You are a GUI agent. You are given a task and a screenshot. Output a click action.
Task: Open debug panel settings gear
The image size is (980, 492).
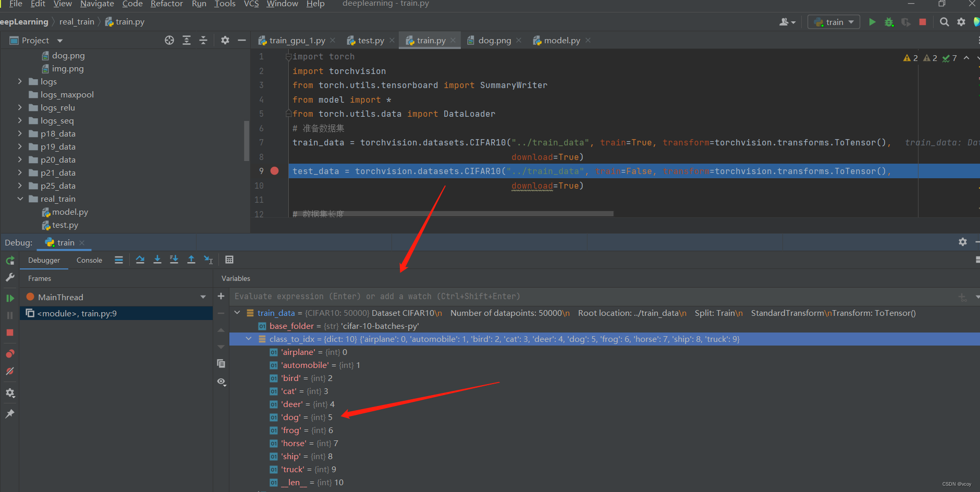click(x=963, y=242)
